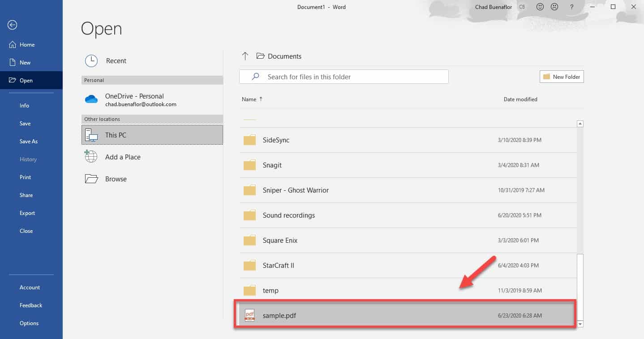Click the New Folder button
The image size is (644, 339).
[562, 77]
